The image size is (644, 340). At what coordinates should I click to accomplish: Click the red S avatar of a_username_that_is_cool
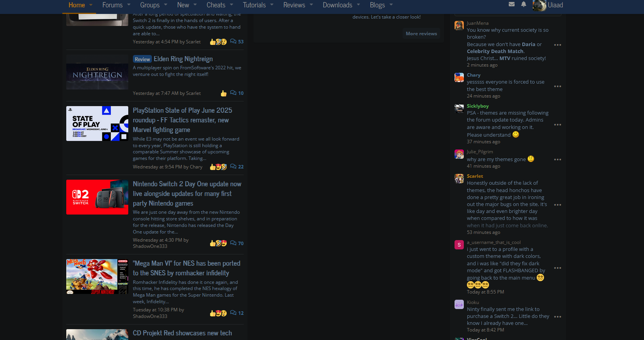click(x=459, y=245)
